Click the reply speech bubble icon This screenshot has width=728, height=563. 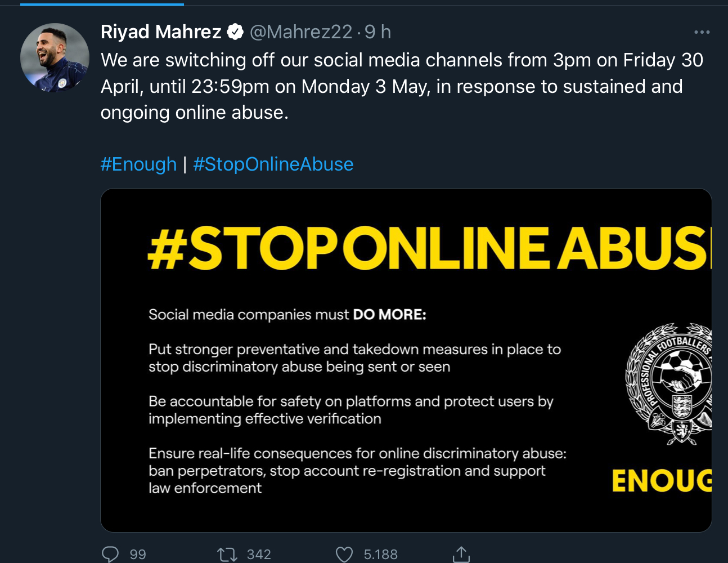110,554
